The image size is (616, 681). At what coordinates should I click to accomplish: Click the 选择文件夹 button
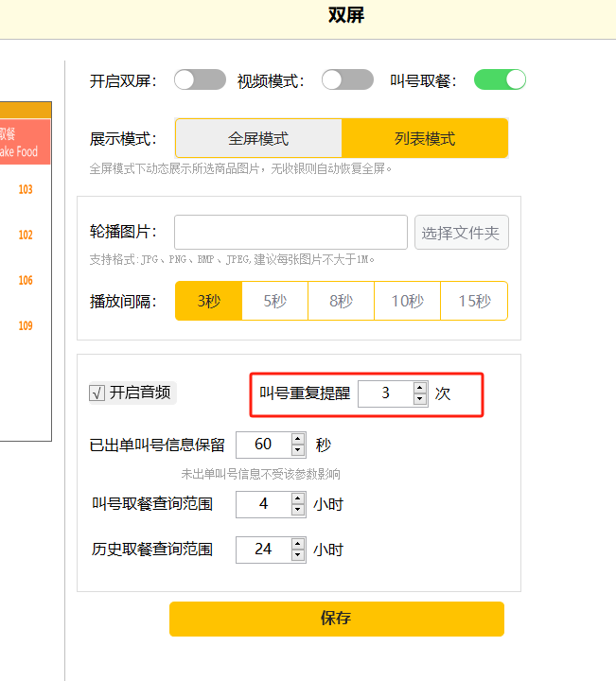coord(461,233)
